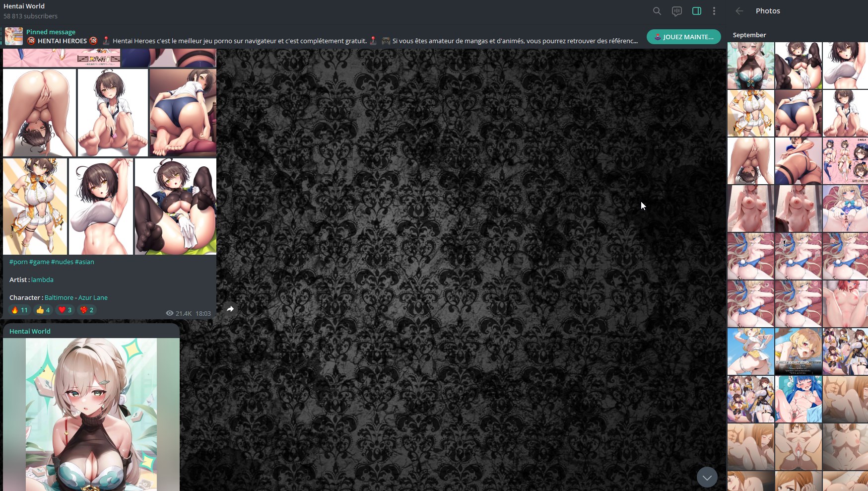Click the fourth reaction showing count 2
This screenshot has height=491, width=868.
click(87, 310)
